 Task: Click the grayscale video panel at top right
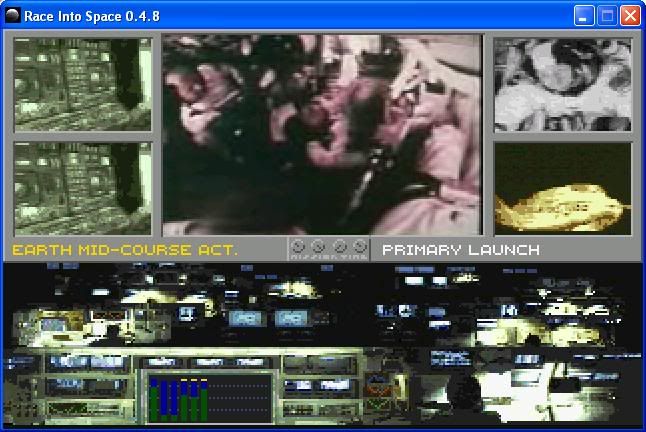point(562,85)
